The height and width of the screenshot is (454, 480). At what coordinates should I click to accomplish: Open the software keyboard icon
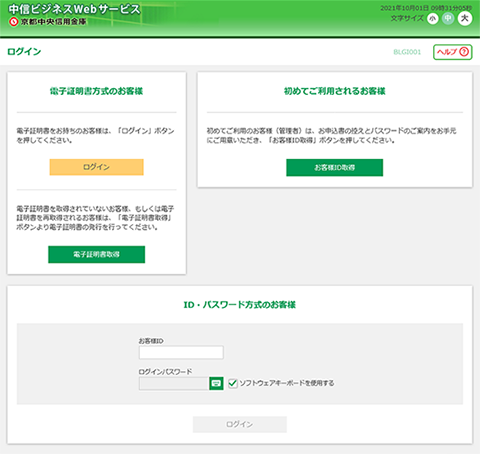pyautogui.click(x=216, y=383)
